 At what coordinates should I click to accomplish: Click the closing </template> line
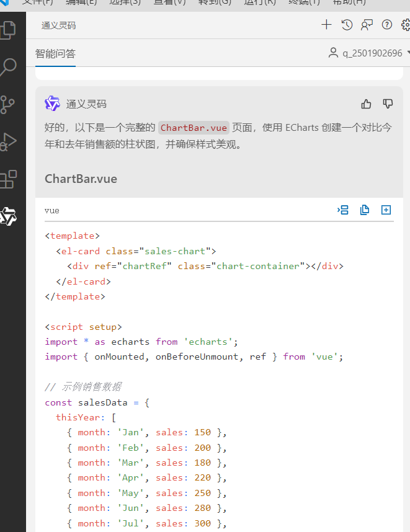[75, 296]
